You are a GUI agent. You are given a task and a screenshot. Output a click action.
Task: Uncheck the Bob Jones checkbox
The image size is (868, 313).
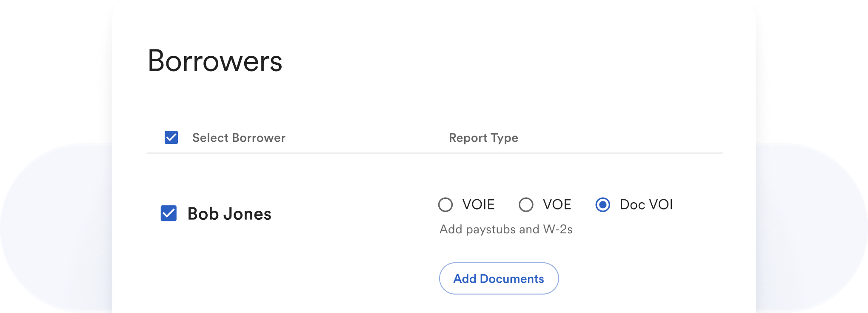coord(168,213)
